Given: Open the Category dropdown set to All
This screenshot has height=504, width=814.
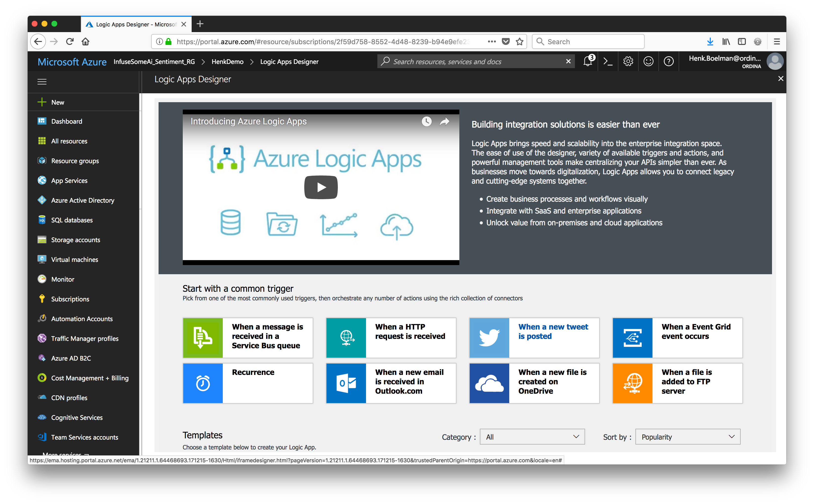Looking at the screenshot, I should tap(532, 437).
